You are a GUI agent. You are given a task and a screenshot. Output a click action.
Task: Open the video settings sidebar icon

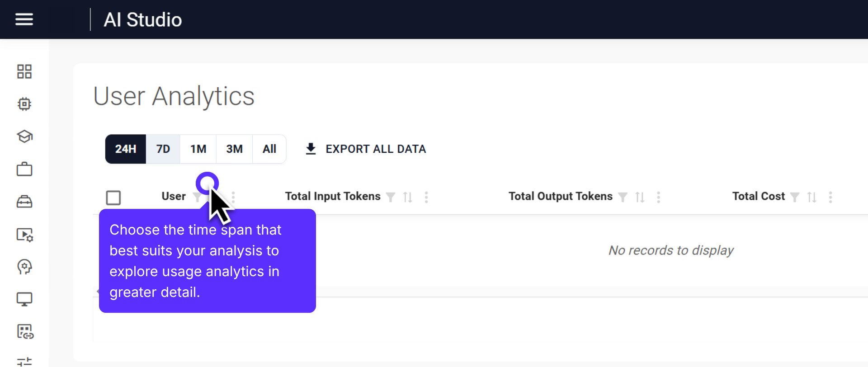pyautogui.click(x=24, y=235)
